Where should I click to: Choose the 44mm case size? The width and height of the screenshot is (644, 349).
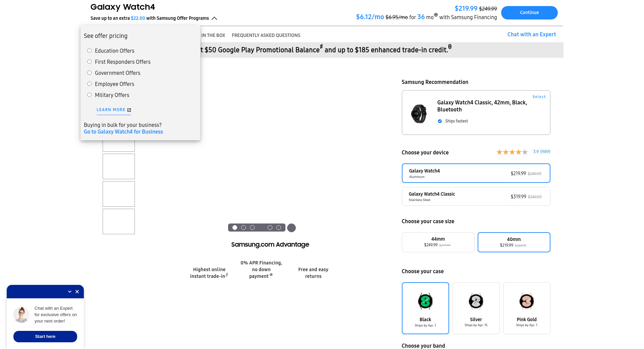pyautogui.click(x=438, y=242)
